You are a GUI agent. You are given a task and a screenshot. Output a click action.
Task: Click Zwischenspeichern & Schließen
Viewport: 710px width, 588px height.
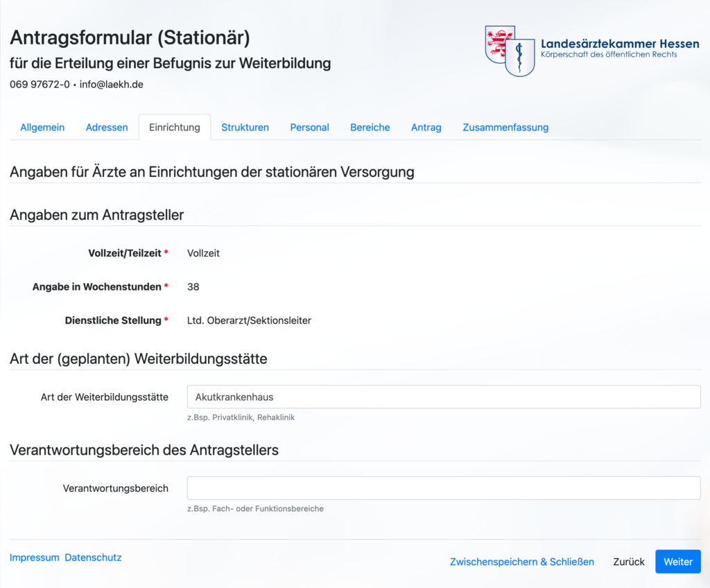tap(522, 562)
